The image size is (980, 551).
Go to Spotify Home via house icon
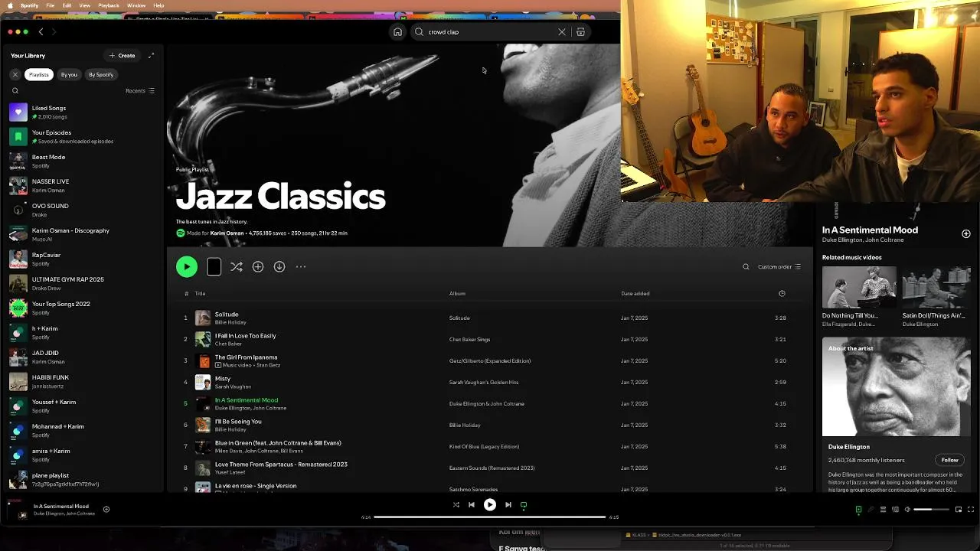pyautogui.click(x=397, y=32)
